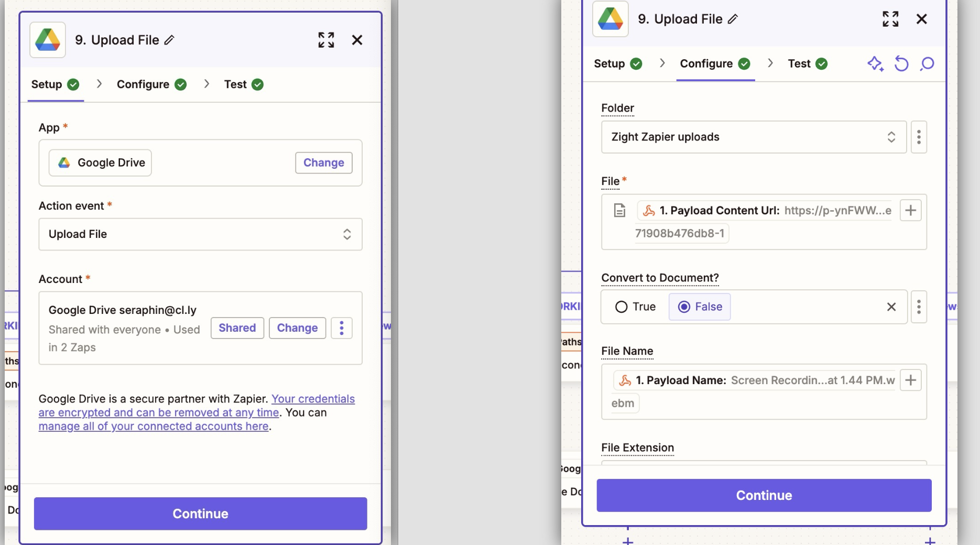This screenshot has width=980, height=545.
Task: Click Change button for Google Drive app
Action: (x=324, y=162)
